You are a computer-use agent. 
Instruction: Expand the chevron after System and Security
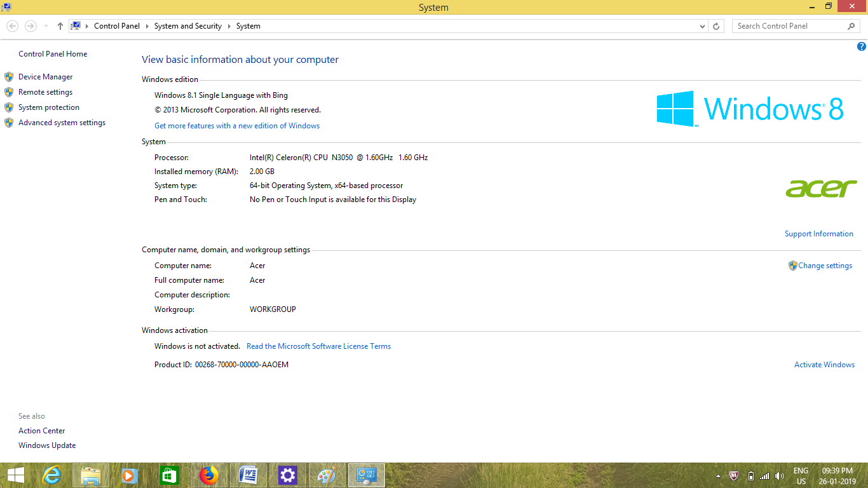[x=229, y=26]
